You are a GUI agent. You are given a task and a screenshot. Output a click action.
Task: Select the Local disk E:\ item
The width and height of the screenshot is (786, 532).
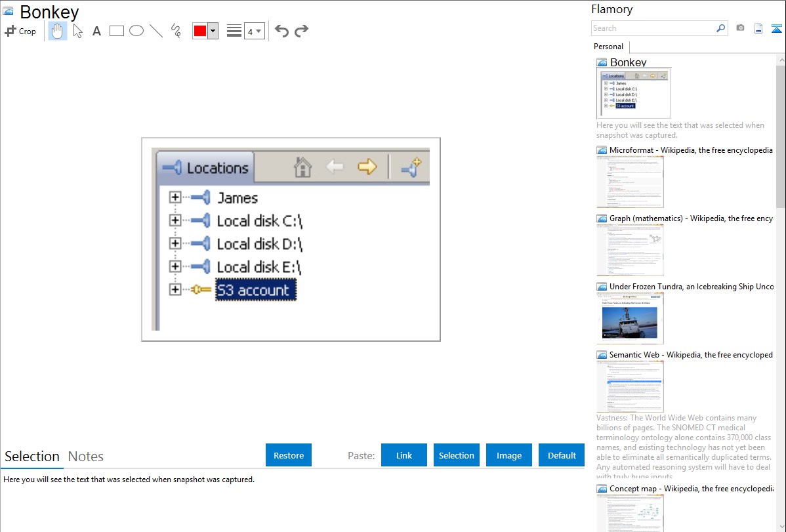click(x=259, y=267)
